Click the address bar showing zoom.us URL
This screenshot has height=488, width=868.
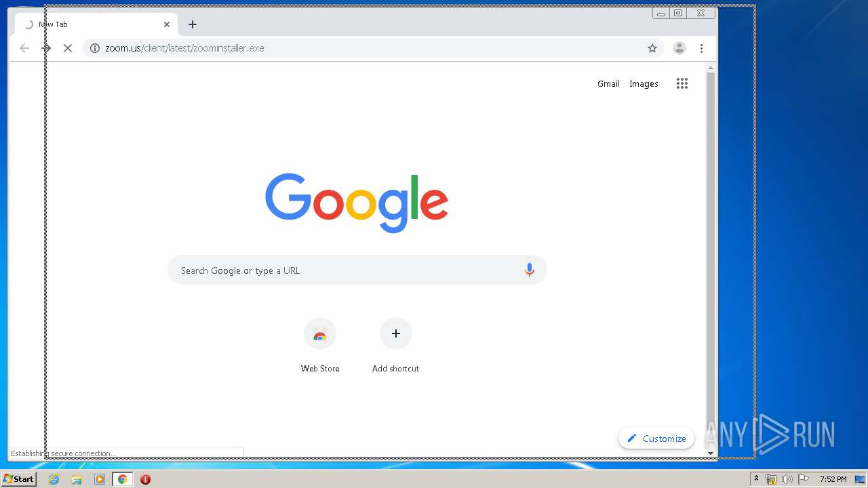(373, 48)
